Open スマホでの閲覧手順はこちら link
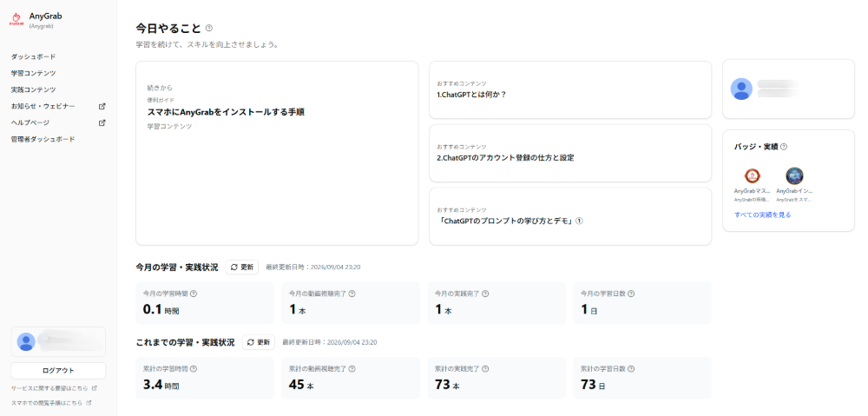 point(51,403)
